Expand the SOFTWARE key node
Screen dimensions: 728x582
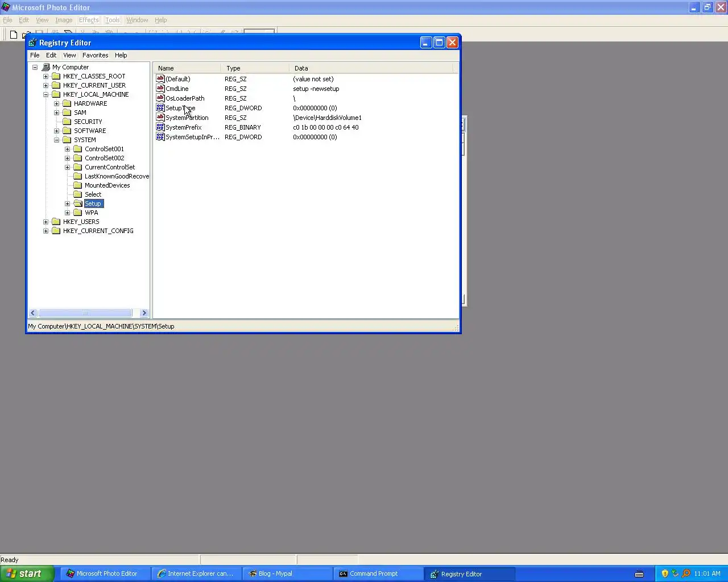[x=57, y=131]
